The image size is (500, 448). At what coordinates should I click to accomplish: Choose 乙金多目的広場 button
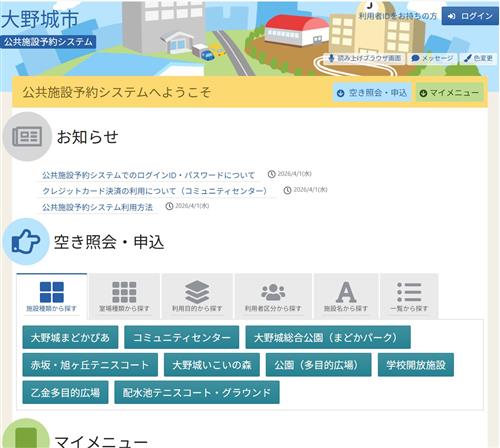(65, 392)
